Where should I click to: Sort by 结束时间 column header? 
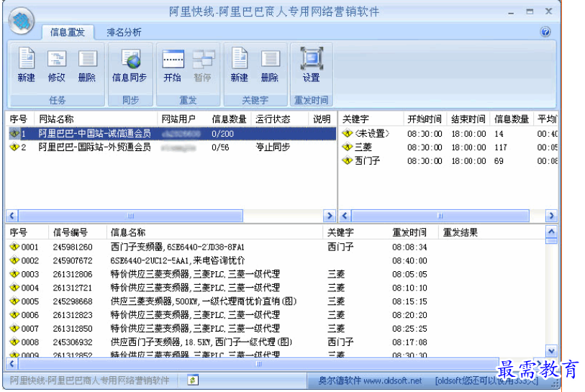tap(468, 119)
